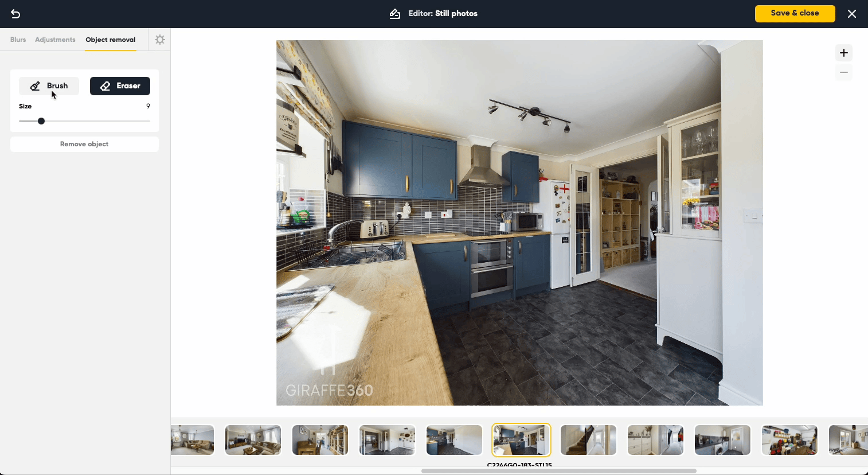Open the brightness settings sun icon

(160, 40)
